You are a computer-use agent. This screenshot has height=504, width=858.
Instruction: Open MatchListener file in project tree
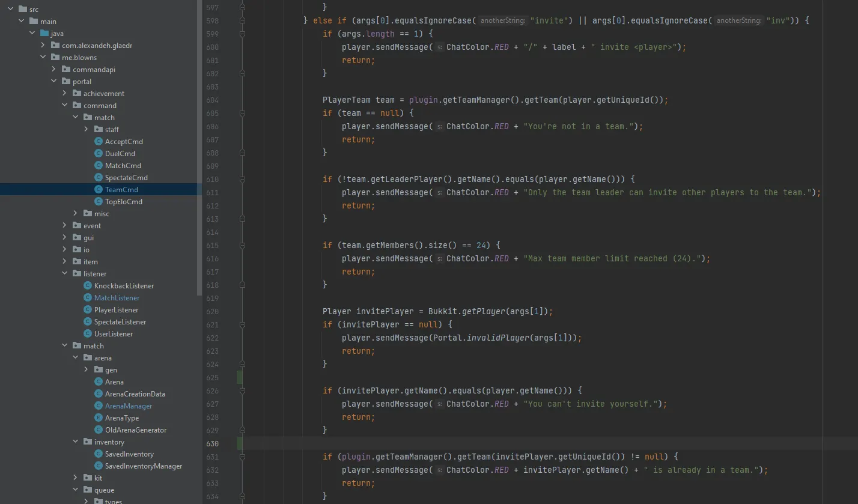click(117, 298)
